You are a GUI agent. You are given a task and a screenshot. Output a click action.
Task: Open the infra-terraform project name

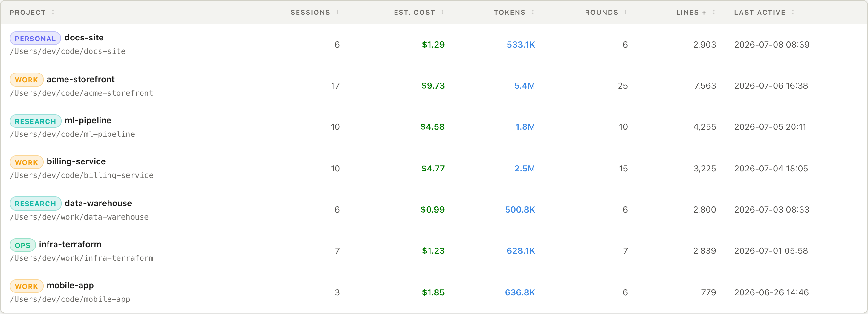[70, 244]
